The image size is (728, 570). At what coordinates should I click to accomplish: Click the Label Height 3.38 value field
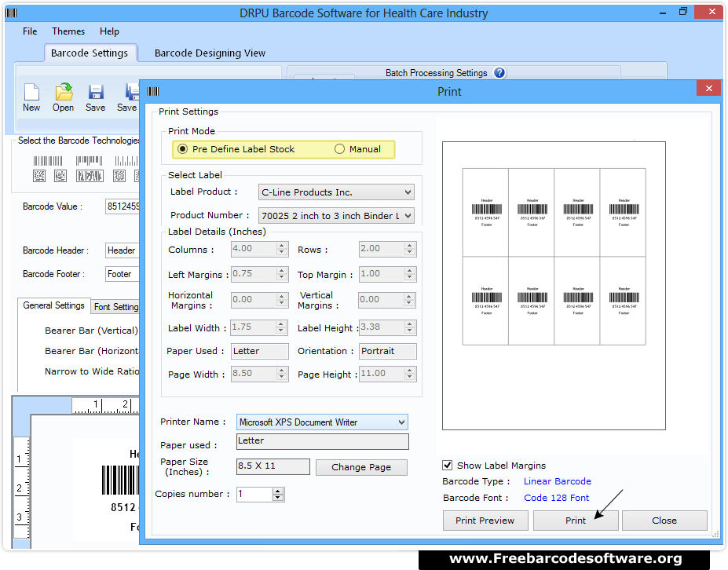tap(382, 327)
